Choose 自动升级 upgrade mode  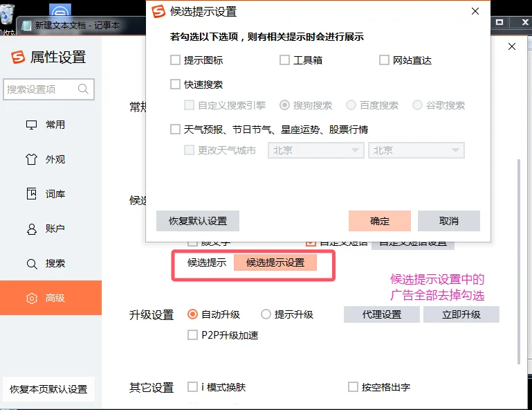tap(192, 314)
